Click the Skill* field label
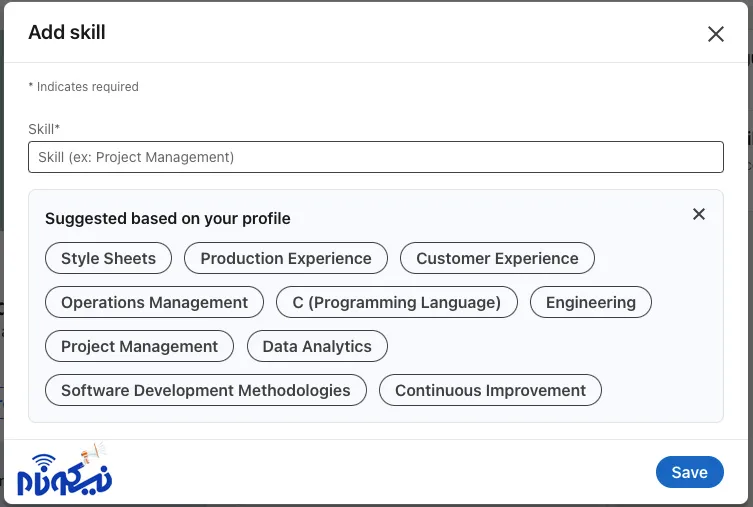Screen dimensions: 753x507 tap(45, 129)
